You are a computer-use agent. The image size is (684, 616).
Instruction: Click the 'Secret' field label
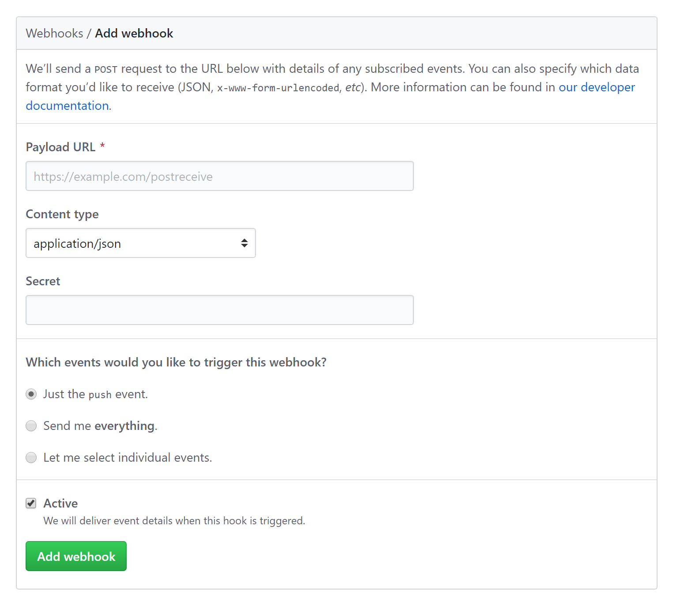point(43,281)
